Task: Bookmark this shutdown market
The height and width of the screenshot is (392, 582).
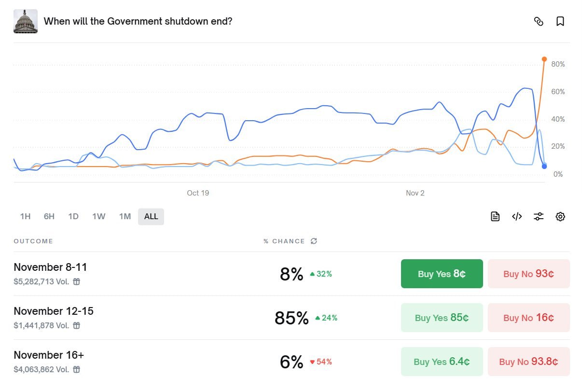Action: pyautogui.click(x=560, y=21)
